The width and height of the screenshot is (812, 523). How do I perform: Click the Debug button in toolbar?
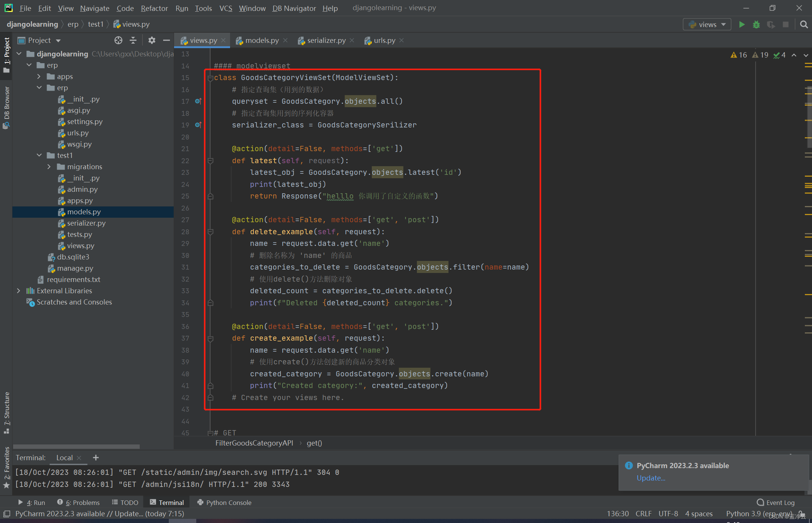757,24
